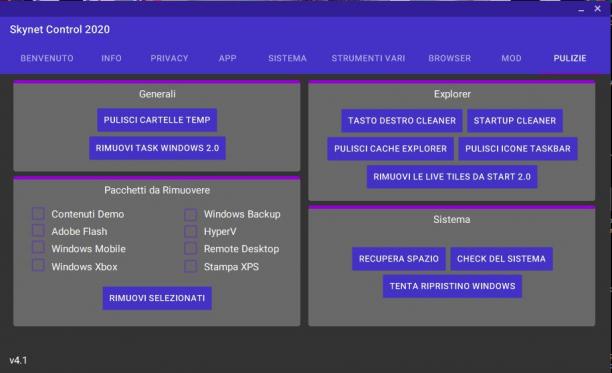This screenshot has height=373, width=612.
Task: Toggle the HyperV checkbox
Action: pyautogui.click(x=190, y=231)
